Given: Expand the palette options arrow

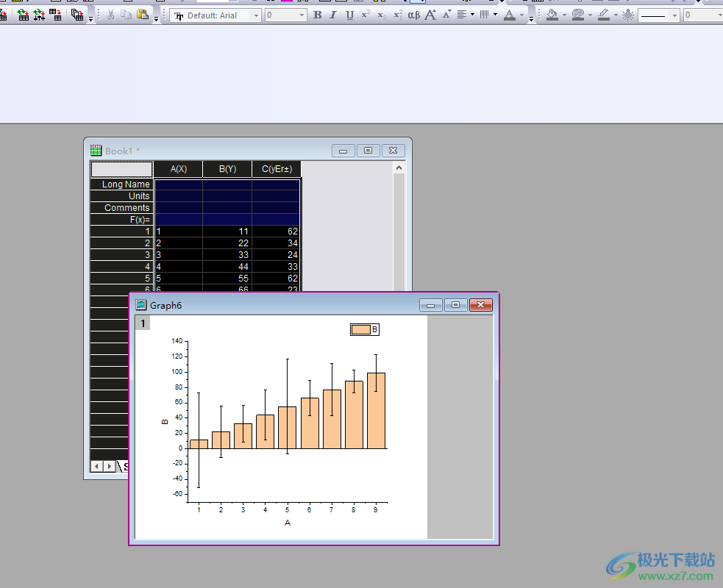Looking at the screenshot, I should (590, 15).
